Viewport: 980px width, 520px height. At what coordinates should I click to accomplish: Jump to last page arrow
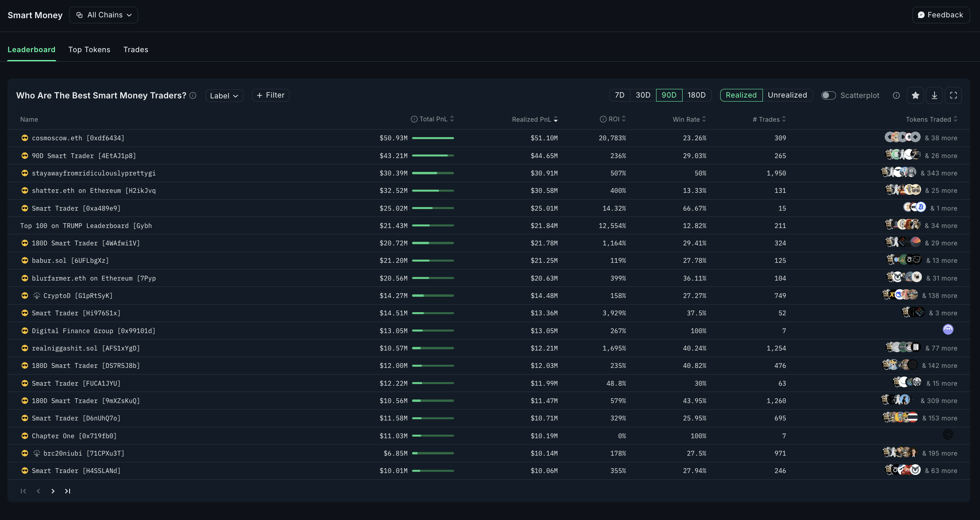tap(68, 491)
